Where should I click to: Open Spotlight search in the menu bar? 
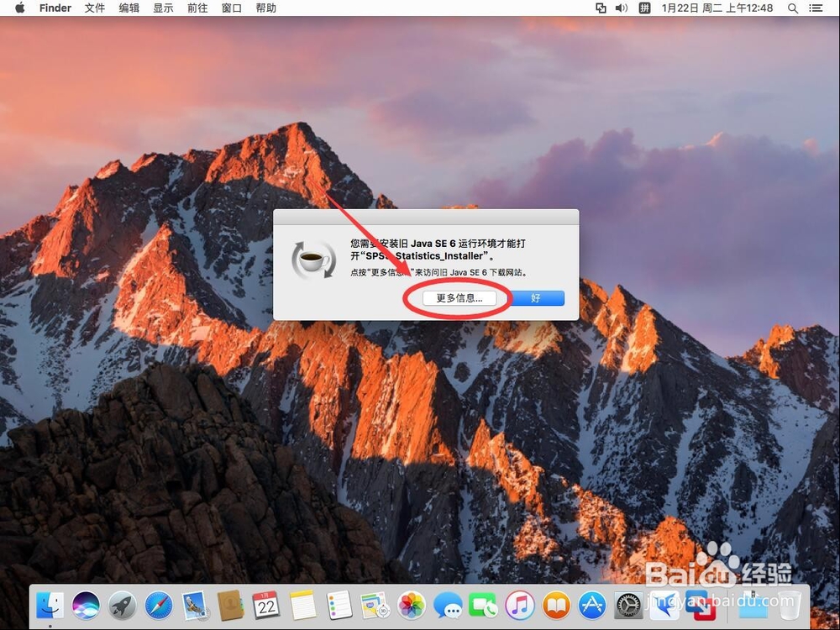pos(793,8)
